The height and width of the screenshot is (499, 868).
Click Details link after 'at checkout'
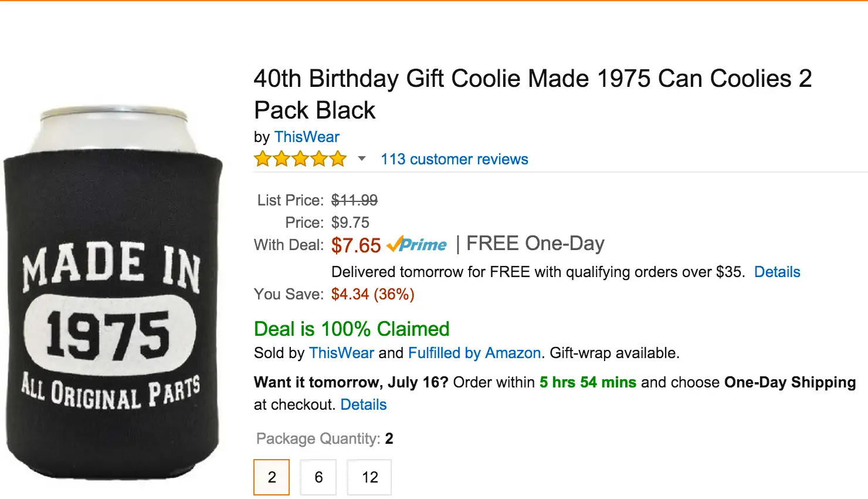click(363, 404)
